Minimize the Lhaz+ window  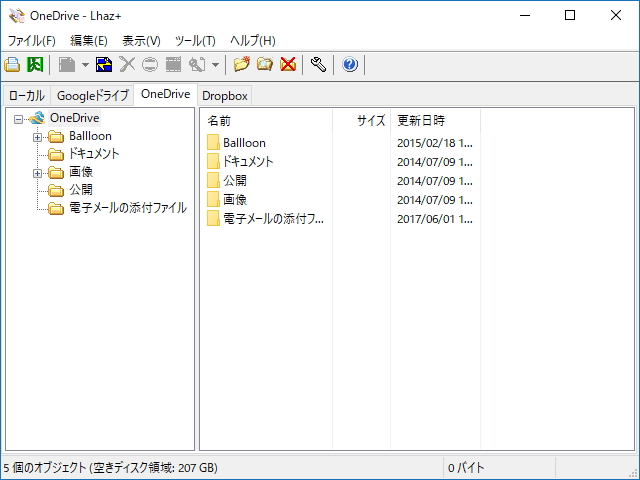coord(525,15)
